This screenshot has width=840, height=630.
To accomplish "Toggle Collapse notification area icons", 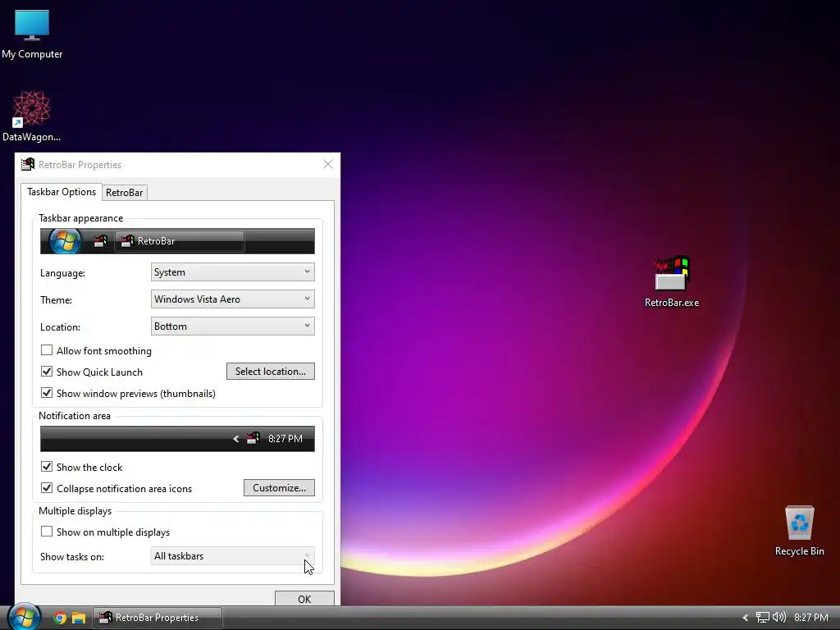I will [x=47, y=488].
